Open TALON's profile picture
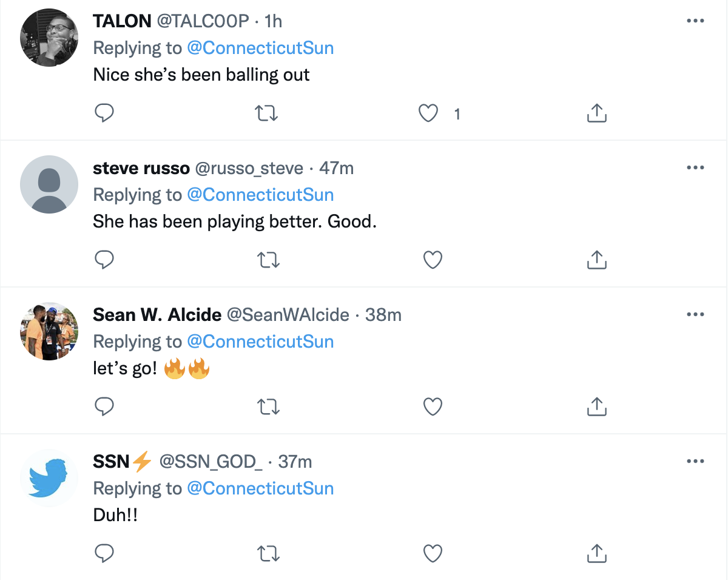Viewport: 728px width, 580px height. (x=49, y=38)
